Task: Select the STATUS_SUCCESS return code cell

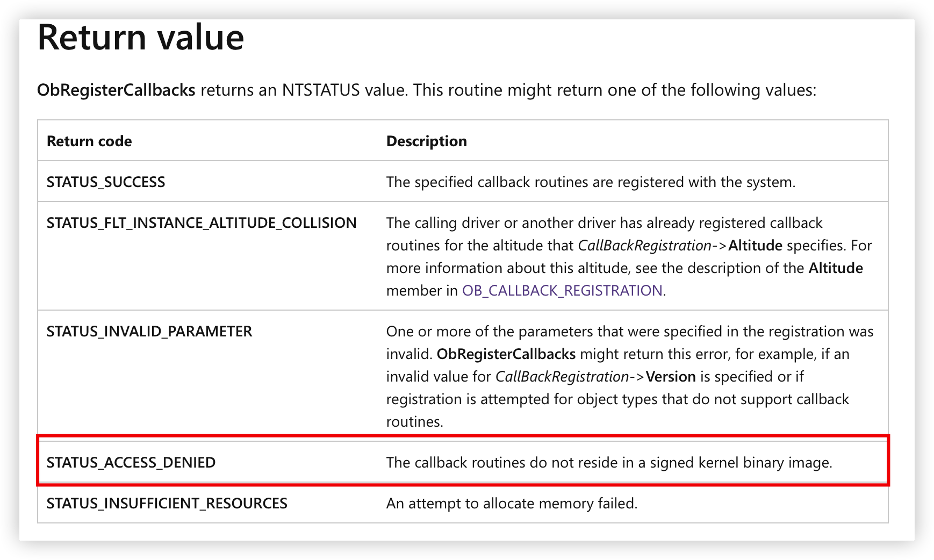Action: pos(106,182)
